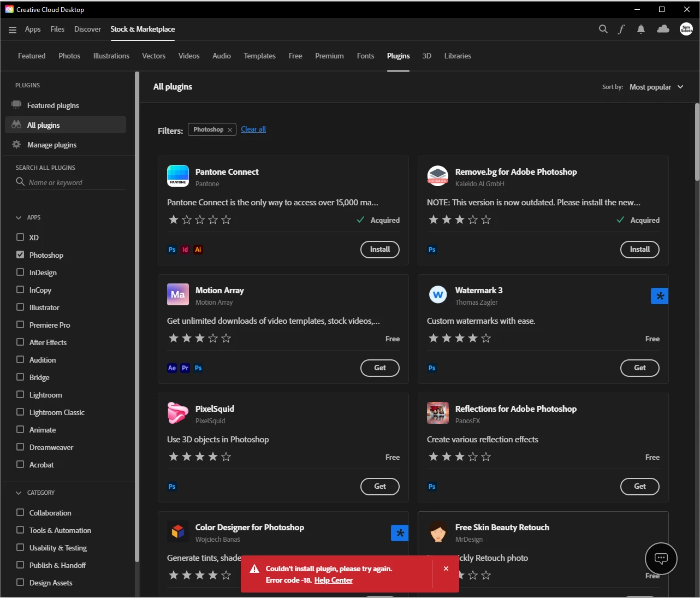This screenshot has height=598, width=700.
Task: Check the Collaboration category filter
Action: [20, 512]
